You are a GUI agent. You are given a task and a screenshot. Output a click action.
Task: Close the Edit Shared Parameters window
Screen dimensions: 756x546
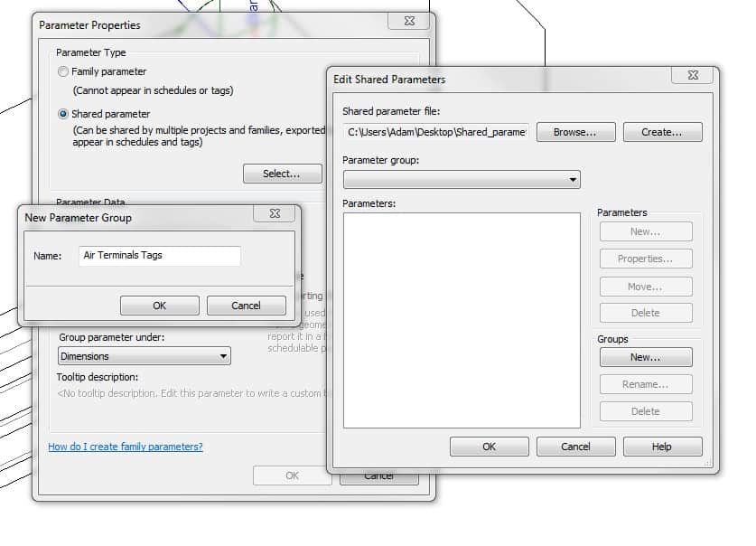(x=693, y=76)
